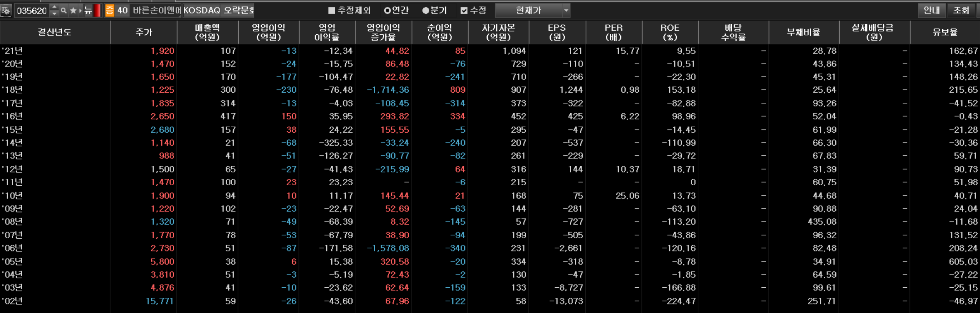Click the EPS value -8,727
Image resolution: width=980 pixels, height=313 pixels.
point(569,288)
